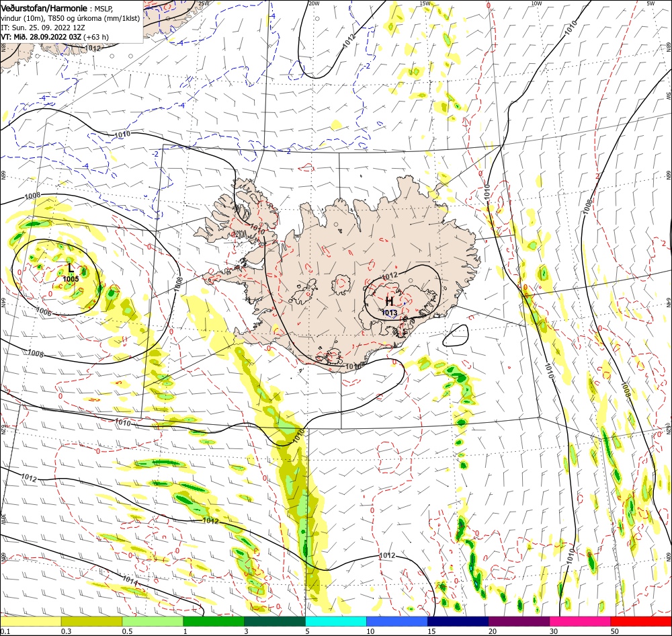Click the 'IT: Sun. 25. 09. 2022 12Z' line
The width and height of the screenshot is (672, 636).
43,28
